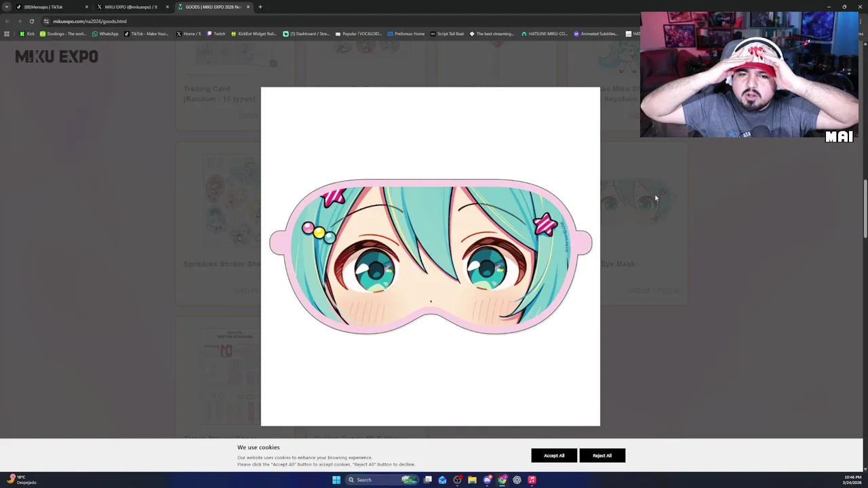Click the taskbar Search box
Viewport: 868px width, 488px height.
pyautogui.click(x=381, y=480)
